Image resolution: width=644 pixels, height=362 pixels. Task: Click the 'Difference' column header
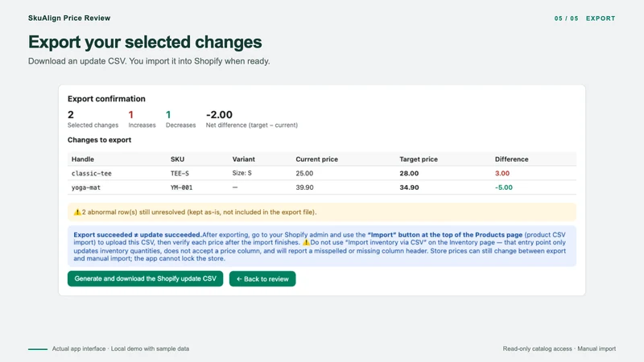coord(511,159)
